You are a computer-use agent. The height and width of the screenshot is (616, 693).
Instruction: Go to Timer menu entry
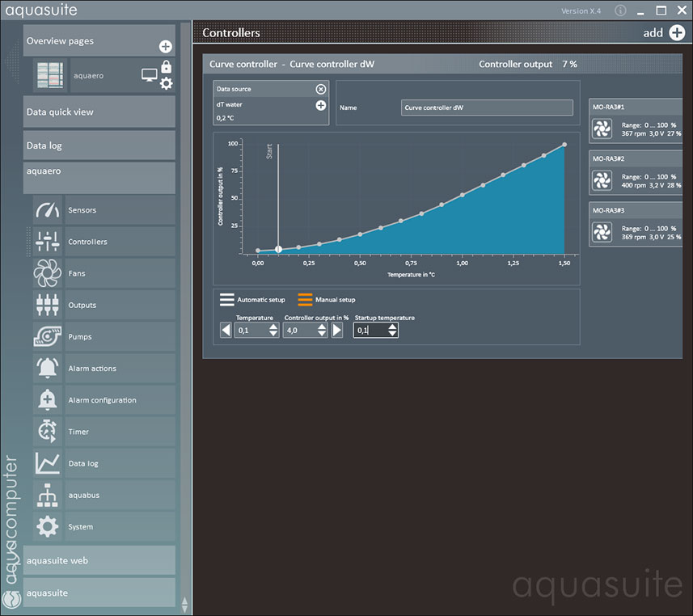coord(120,432)
